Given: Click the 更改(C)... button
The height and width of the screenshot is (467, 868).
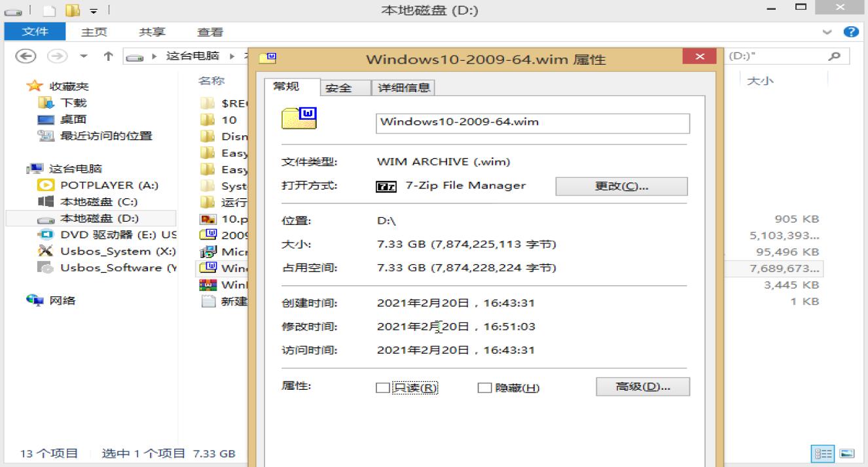Looking at the screenshot, I should coord(621,186).
